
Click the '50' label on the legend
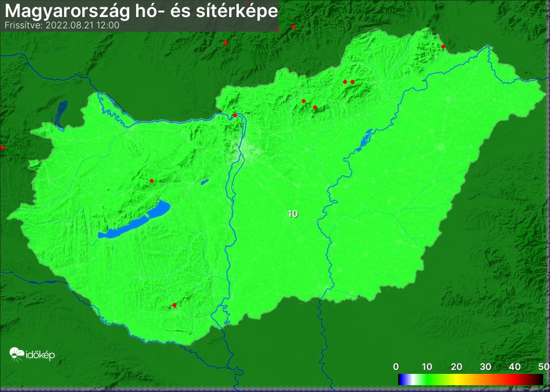point(543,367)
